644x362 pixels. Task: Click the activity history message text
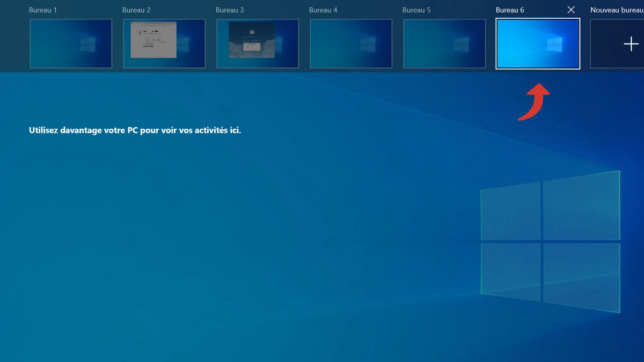[135, 130]
